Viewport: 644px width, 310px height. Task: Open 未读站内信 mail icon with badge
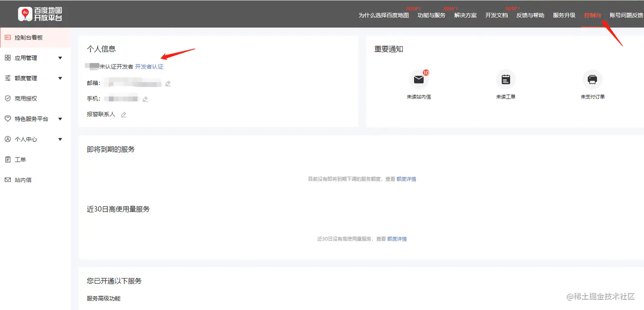419,79
